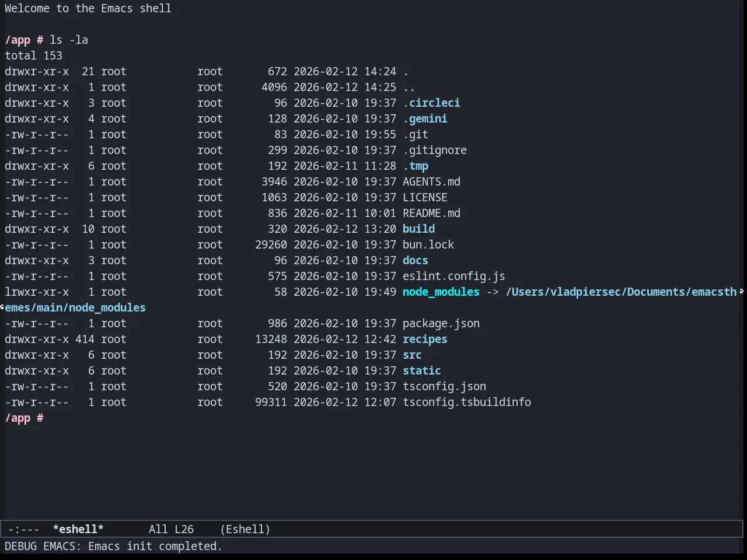Click the 'Emacs init completed' echo message
747x560 pixels.
[x=155, y=546]
